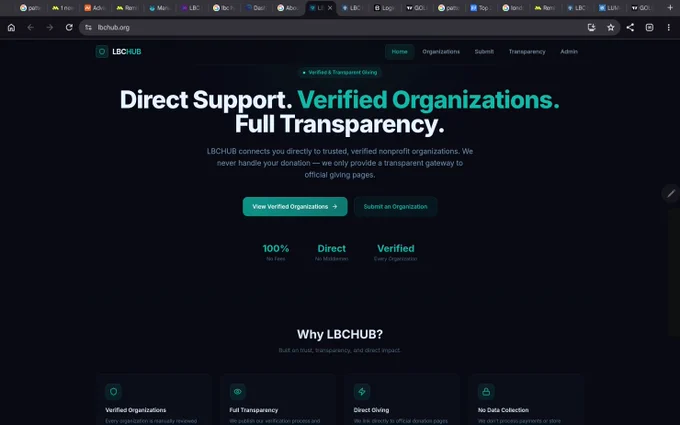The height and width of the screenshot is (425, 680).
Task: Switch to the 'lbc h' search tab
Action: tap(224, 8)
